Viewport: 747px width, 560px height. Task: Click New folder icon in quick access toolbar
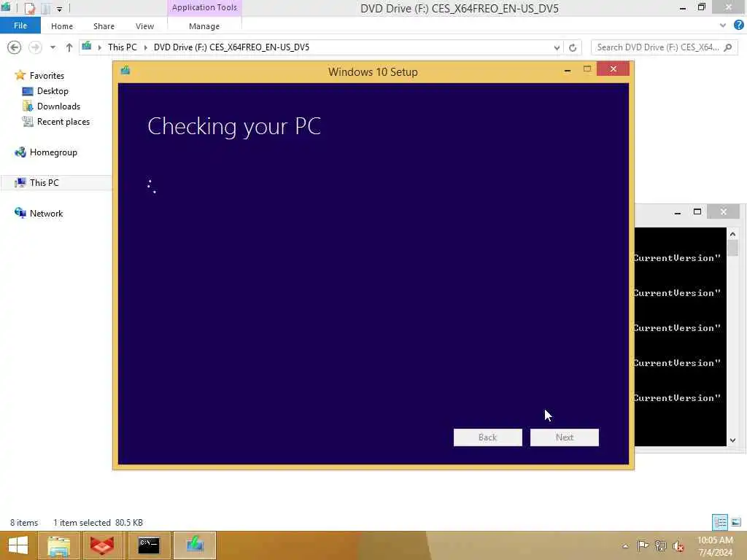point(46,9)
